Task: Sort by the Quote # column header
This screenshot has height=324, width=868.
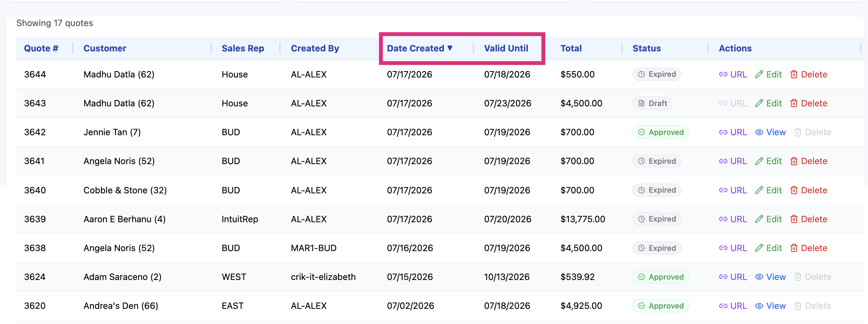Action: pyautogui.click(x=41, y=48)
